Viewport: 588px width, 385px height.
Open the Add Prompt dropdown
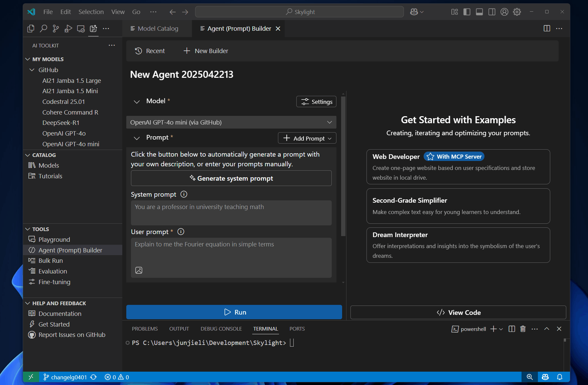click(307, 138)
